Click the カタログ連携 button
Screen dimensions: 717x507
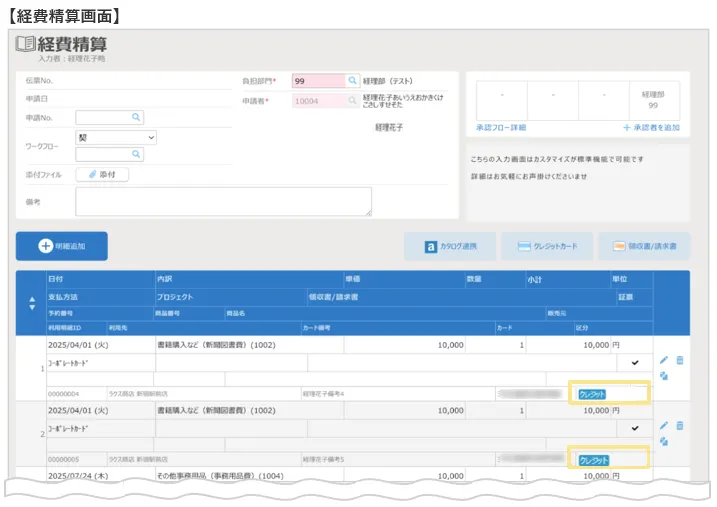[x=450, y=246]
